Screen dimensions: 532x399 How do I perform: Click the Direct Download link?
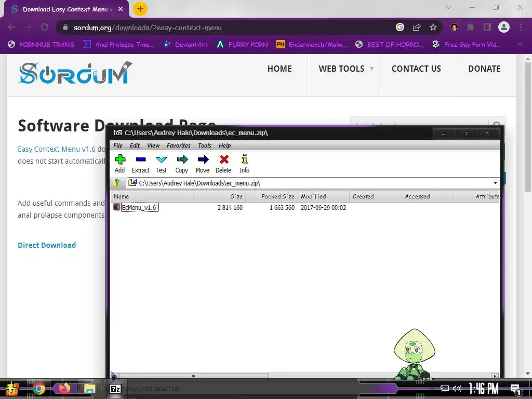coord(47,245)
